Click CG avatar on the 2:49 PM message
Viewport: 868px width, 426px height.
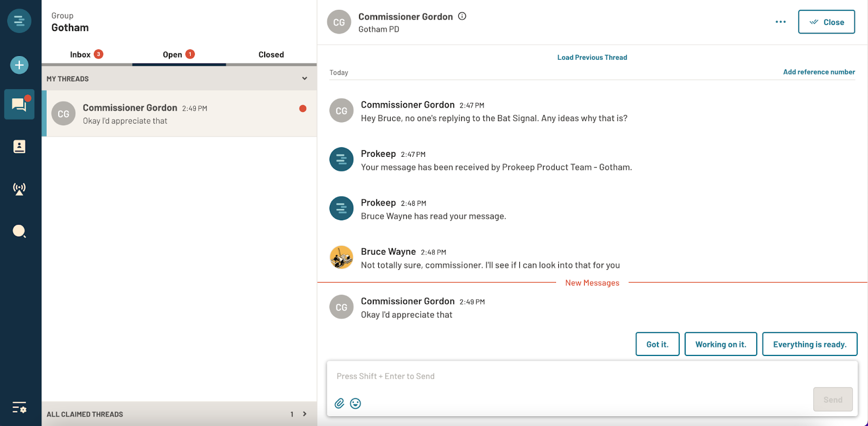[x=341, y=307]
